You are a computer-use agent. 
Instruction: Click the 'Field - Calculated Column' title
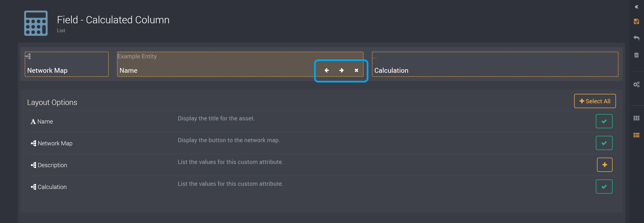[x=113, y=20]
